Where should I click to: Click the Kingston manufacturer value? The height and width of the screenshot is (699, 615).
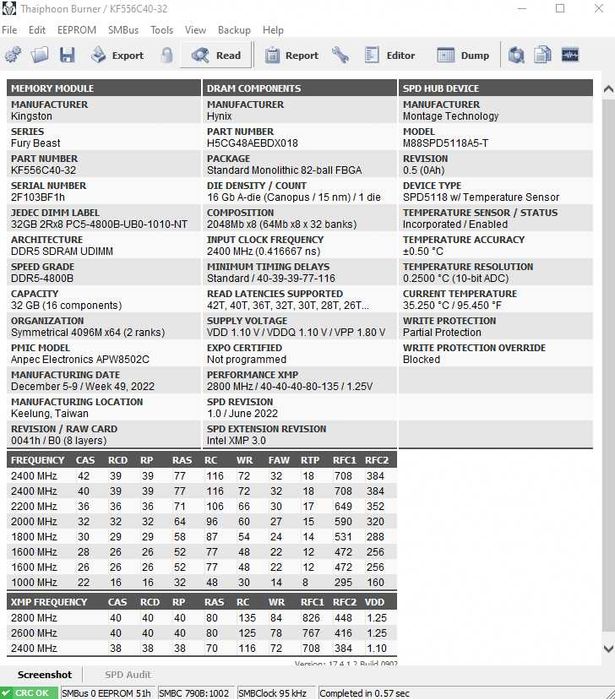(32, 116)
